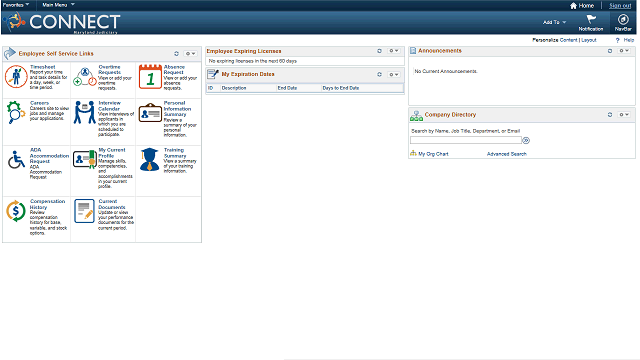Open the Compensation History text link
Screen dimensions: 640x360
47,204
